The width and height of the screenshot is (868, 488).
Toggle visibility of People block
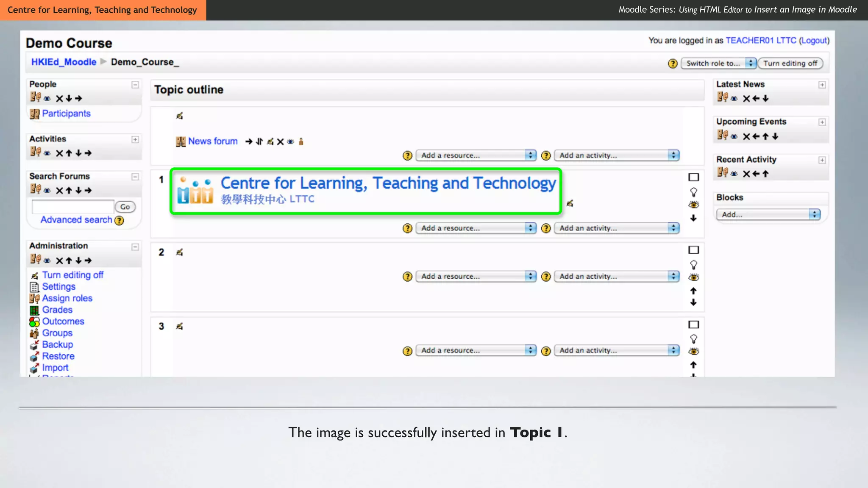pos(47,99)
